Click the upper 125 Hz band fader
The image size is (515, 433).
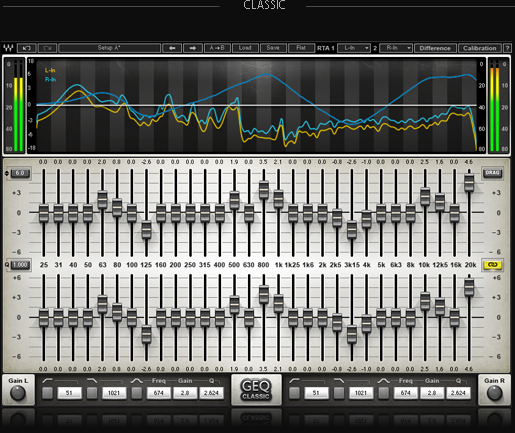coord(146,229)
